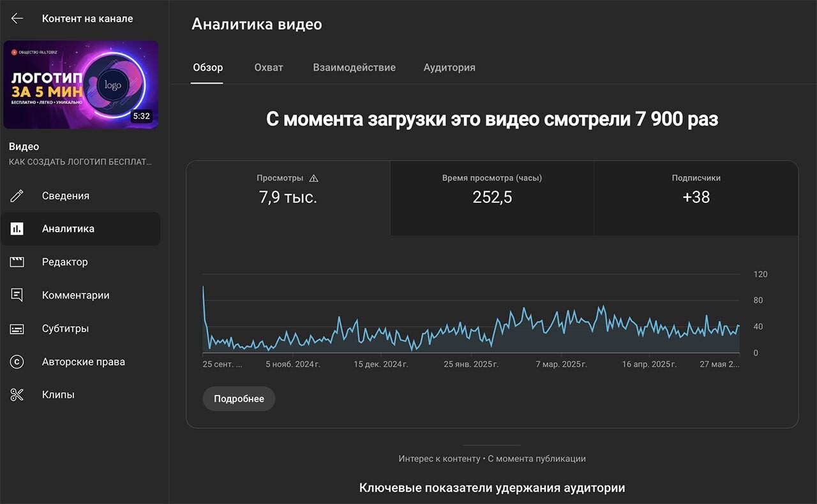Select the Обзор tab

pyautogui.click(x=207, y=68)
